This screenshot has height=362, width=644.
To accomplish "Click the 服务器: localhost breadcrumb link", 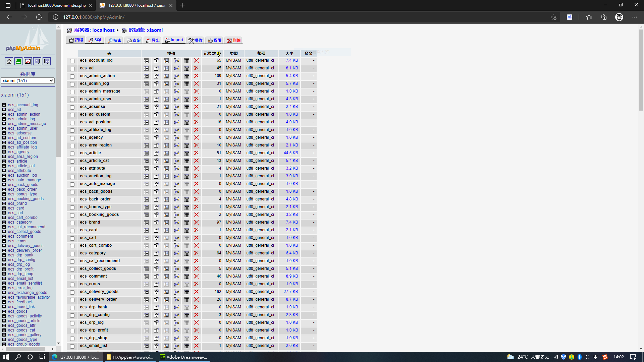I will click(94, 30).
